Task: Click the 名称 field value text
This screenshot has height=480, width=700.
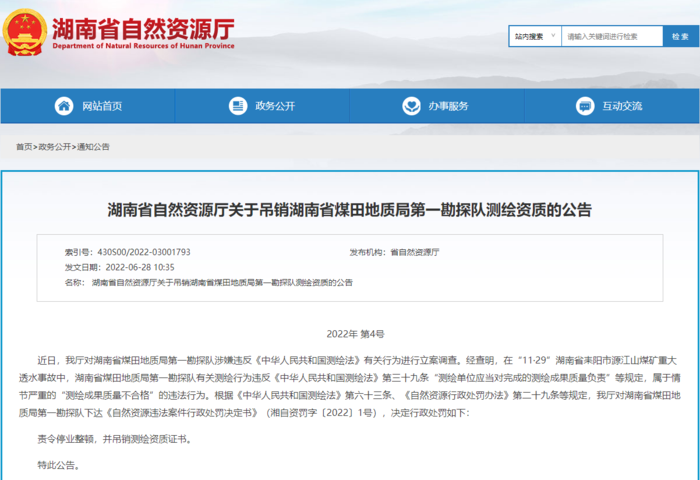Action: [222, 283]
